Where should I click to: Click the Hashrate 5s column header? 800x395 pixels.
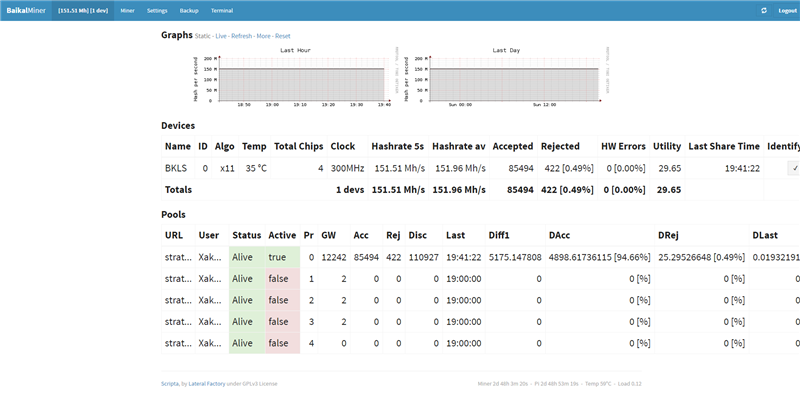pyautogui.click(x=397, y=146)
